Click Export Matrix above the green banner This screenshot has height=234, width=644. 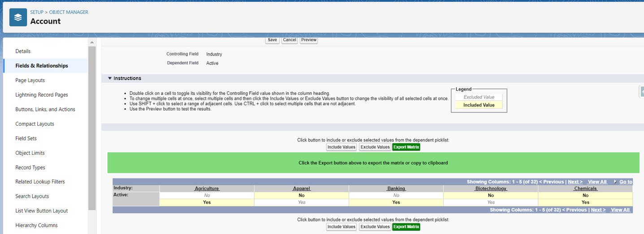tap(406, 147)
